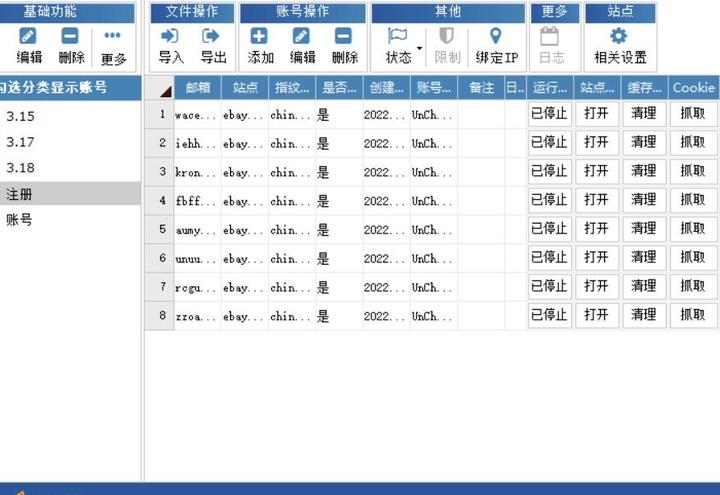Image resolution: width=720 pixels, height=495 pixels.
Task: Click 抓取 button for kron account
Action: click(x=693, y=171)
